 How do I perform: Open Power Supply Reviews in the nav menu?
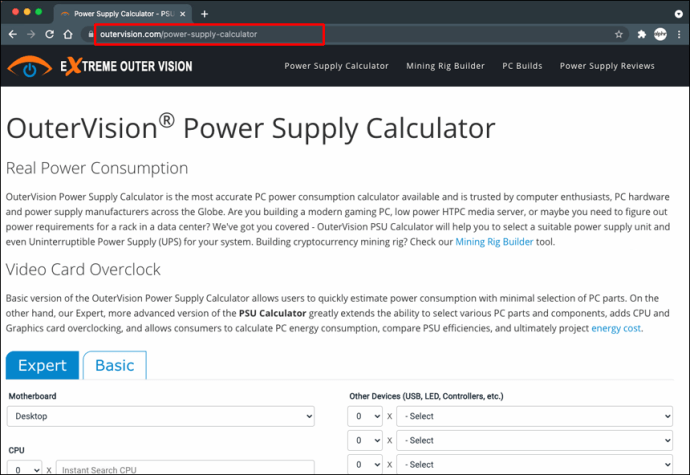607,66
